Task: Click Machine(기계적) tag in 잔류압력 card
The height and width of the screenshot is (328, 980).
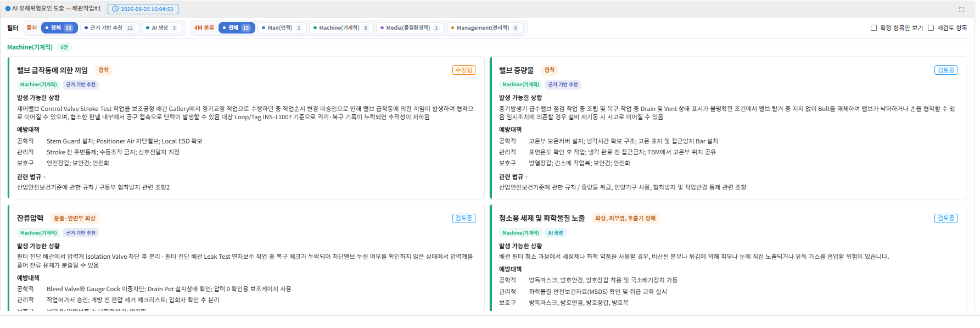Action: (38, 233)
